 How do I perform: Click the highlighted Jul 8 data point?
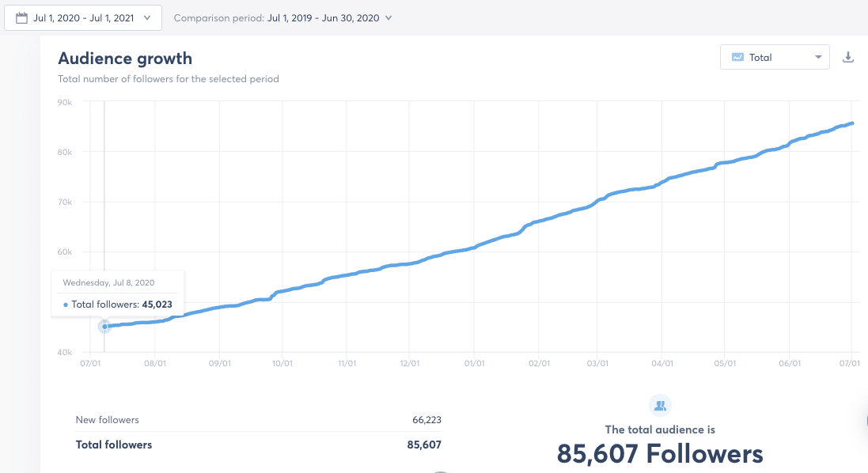tap(104, 326)
